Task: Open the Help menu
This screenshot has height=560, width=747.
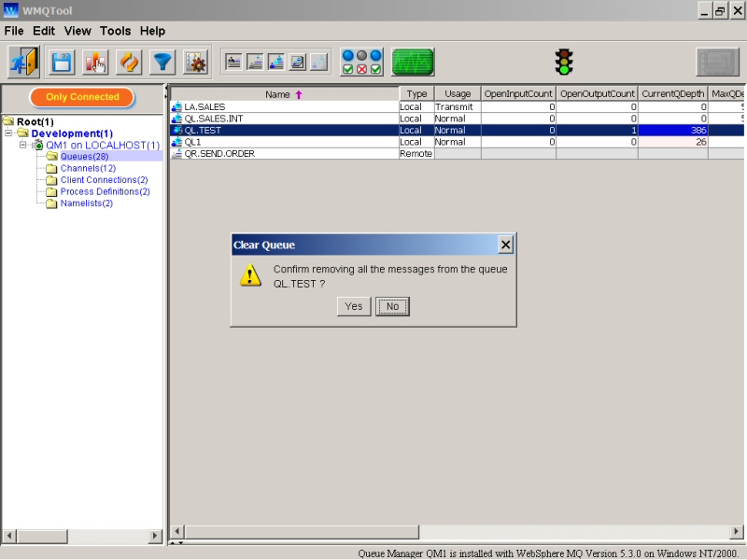Action: point(152,31)
